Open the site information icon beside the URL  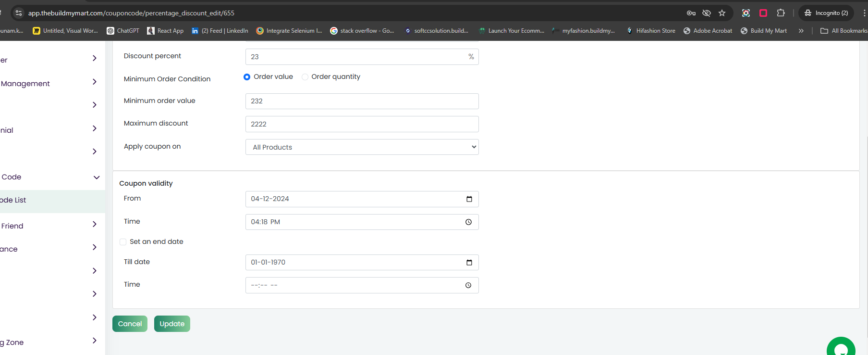coord(19,13)
